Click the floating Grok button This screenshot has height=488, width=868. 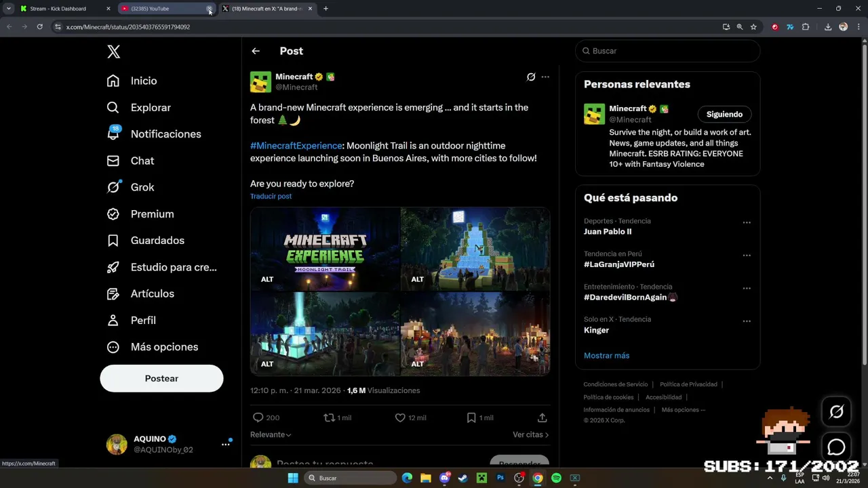(836, 411)
